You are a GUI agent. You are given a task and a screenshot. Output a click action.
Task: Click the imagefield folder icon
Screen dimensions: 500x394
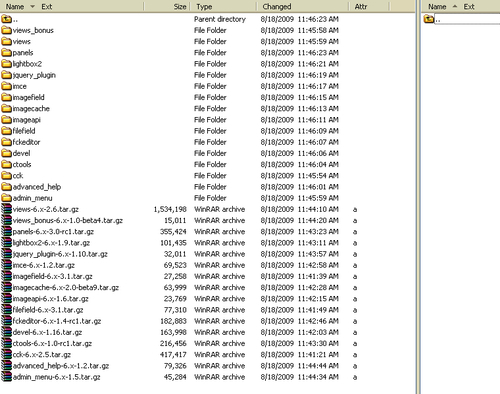pyautogui.click(x=6, y=97)
